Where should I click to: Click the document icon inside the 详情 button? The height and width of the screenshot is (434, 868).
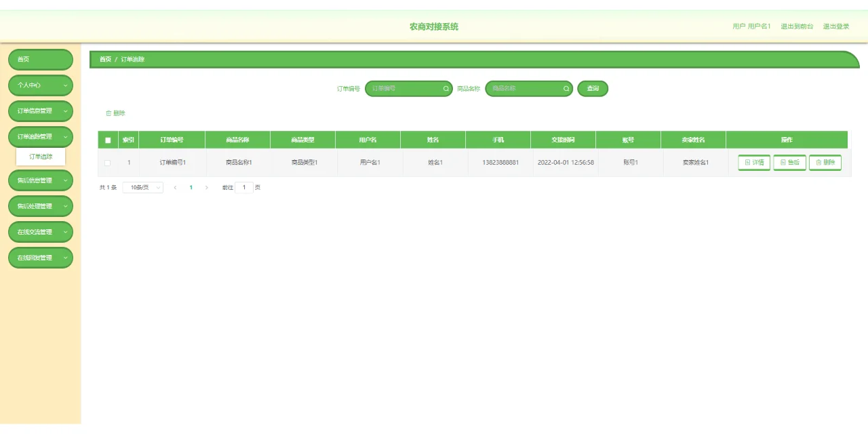[746, 162]
